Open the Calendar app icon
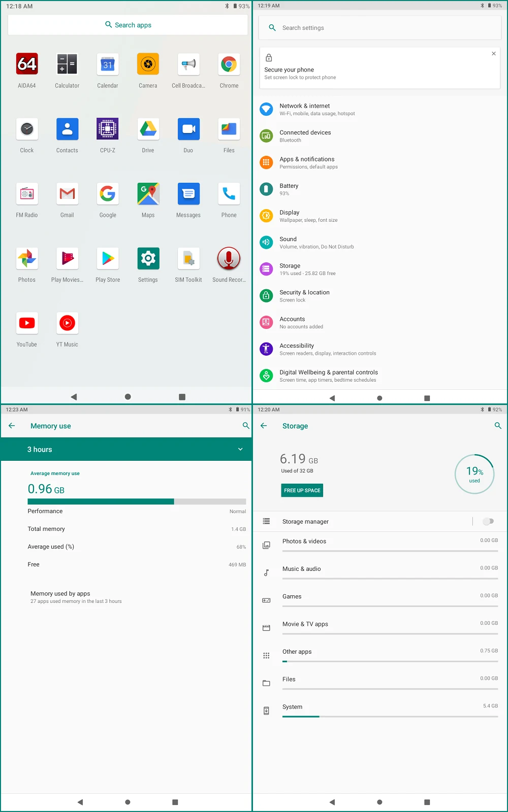508x812 pixels. (x=108, y=64)
